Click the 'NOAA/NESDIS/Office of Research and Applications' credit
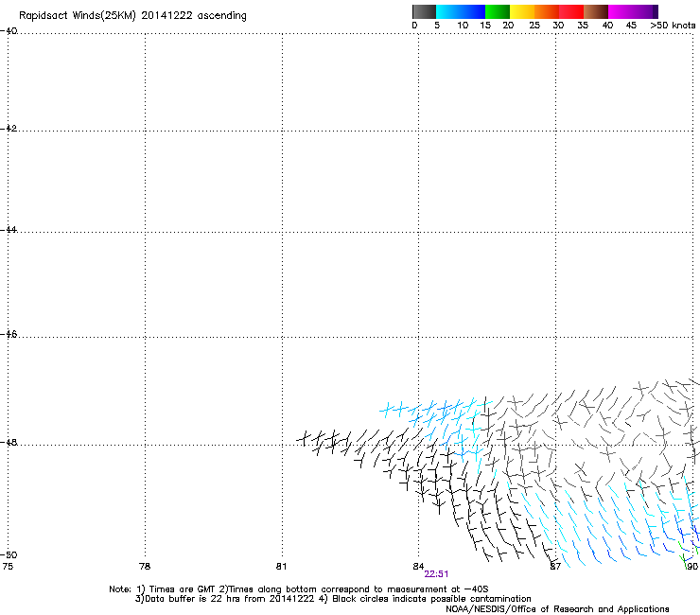 [557, 609]
